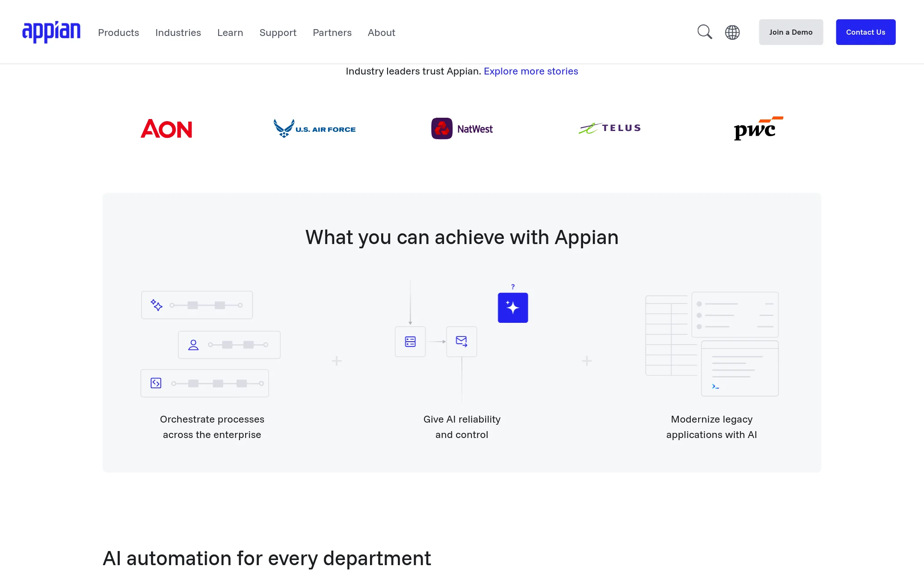Open the Support menu
This screenshot has width=924, height=578.
coord(278,33)
